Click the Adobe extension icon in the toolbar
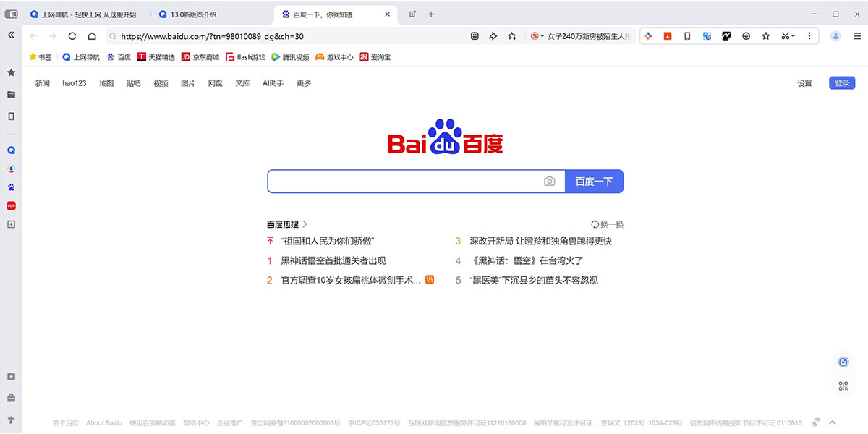The width and height of the screenshot is (868, 434). 668,35
